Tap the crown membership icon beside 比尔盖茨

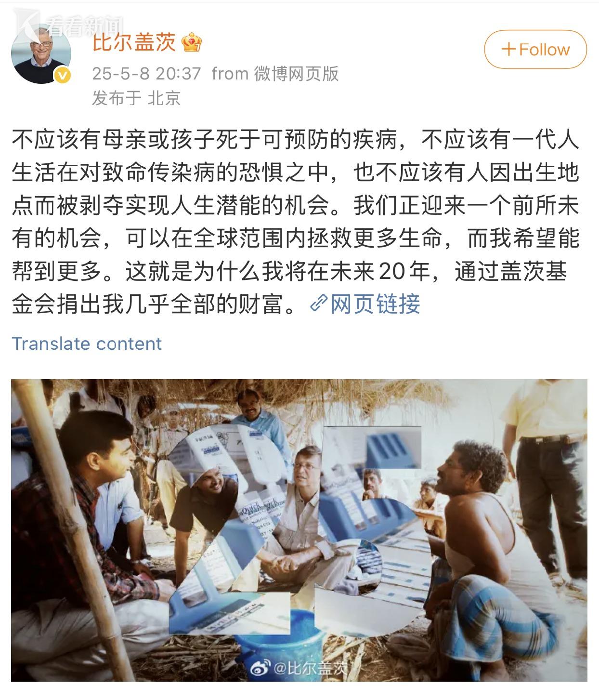click(192, 43)
